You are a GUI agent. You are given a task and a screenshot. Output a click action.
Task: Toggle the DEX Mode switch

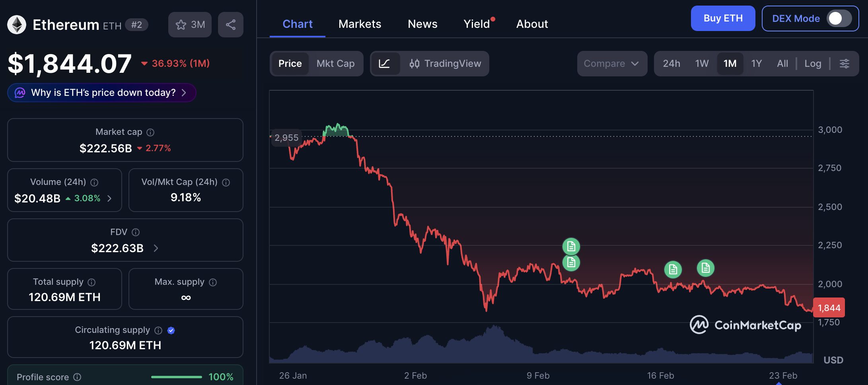839,18
